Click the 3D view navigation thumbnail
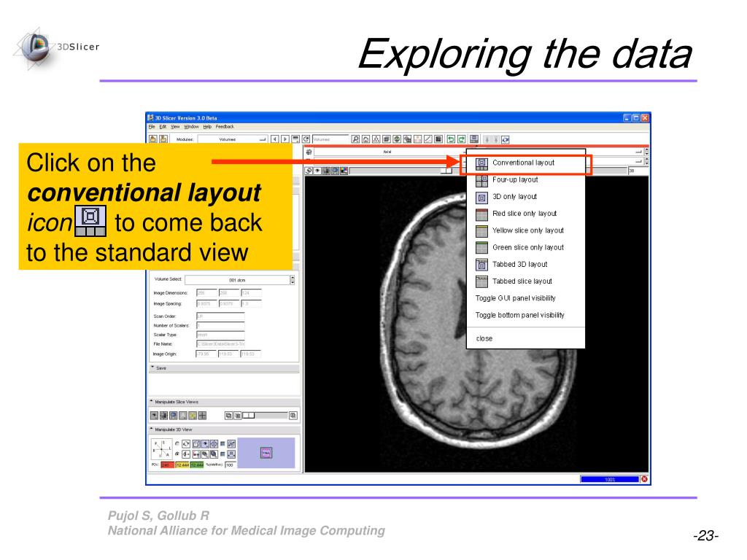 coord(266,453)
